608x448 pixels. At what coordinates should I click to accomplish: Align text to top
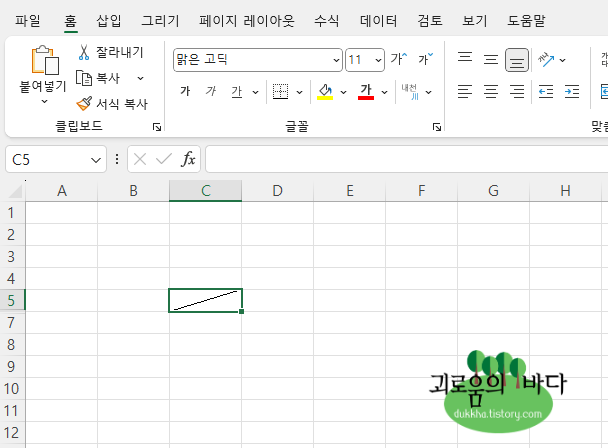(465, 59)
